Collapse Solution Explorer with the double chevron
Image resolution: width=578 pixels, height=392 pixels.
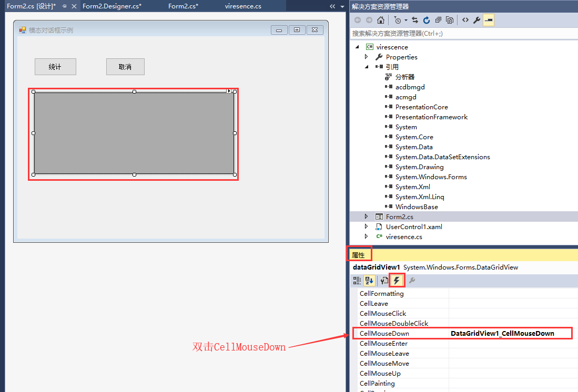point(331,7)
